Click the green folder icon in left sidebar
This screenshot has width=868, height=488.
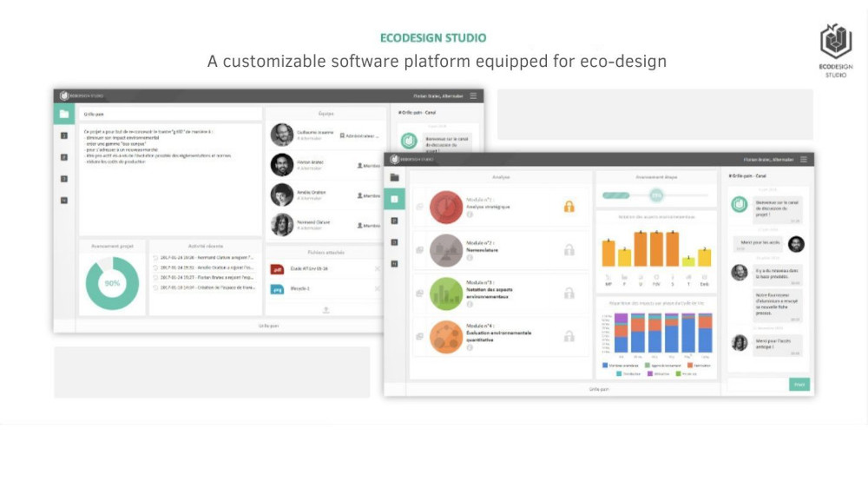[x=63, y=114]
